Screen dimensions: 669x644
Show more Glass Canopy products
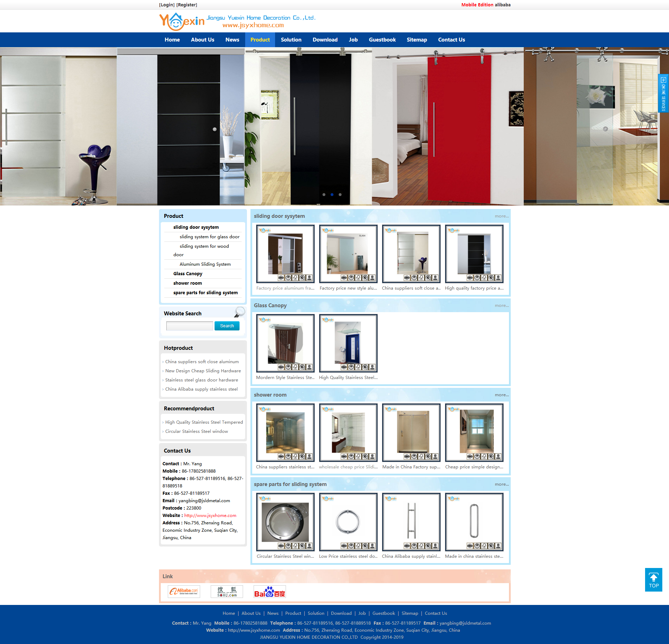pyautogui.click(x=502, y=305)
